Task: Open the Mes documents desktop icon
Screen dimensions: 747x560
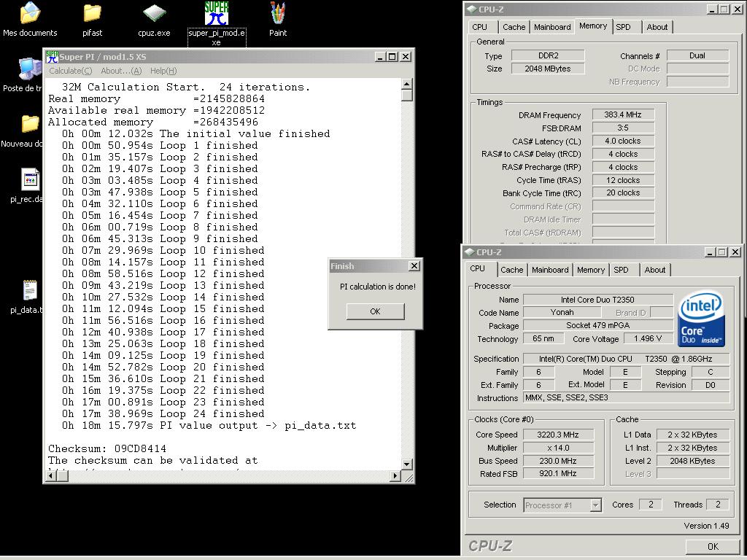Action: pyautogui.click(x=30, y=13)
